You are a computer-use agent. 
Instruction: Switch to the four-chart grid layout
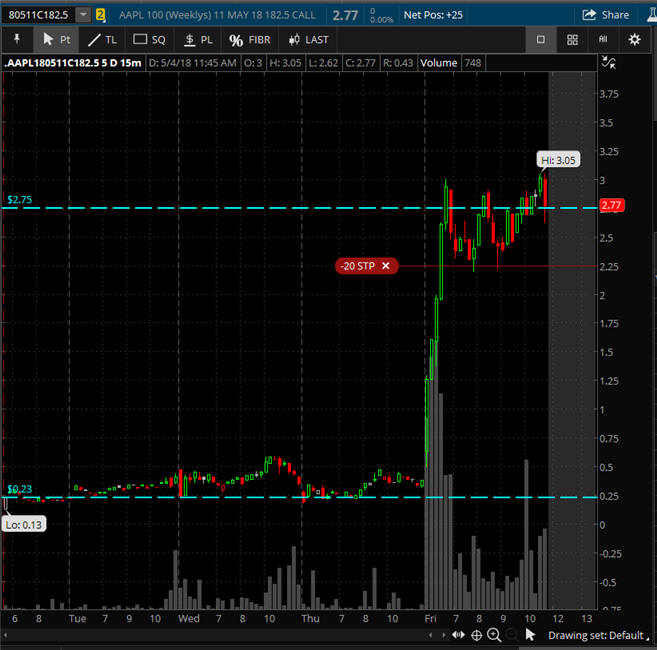point(572,40)
